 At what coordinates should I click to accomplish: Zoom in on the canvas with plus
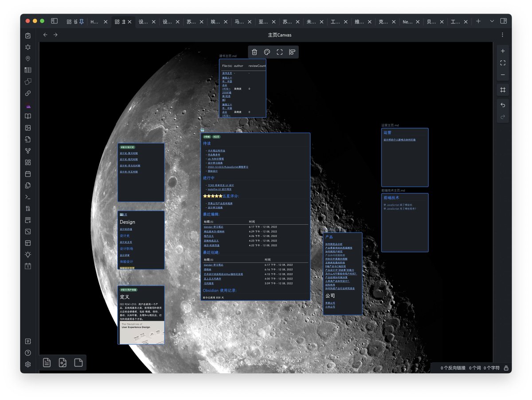(x=503, y=51)
